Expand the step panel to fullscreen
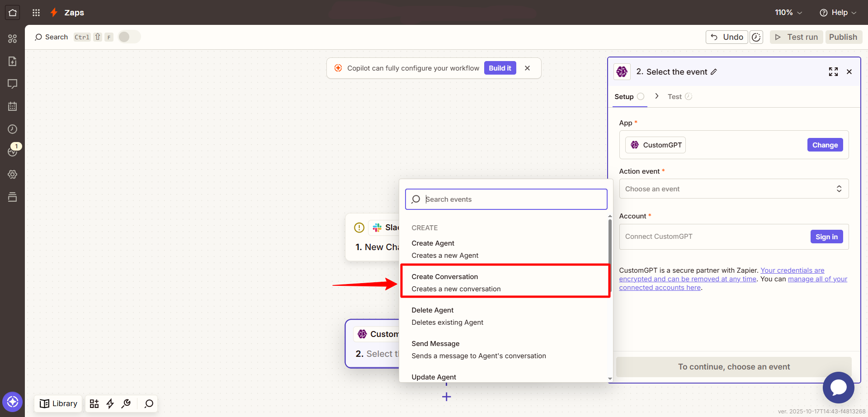The width and height of the screenshot is (868, 417). tap(833, 71)
